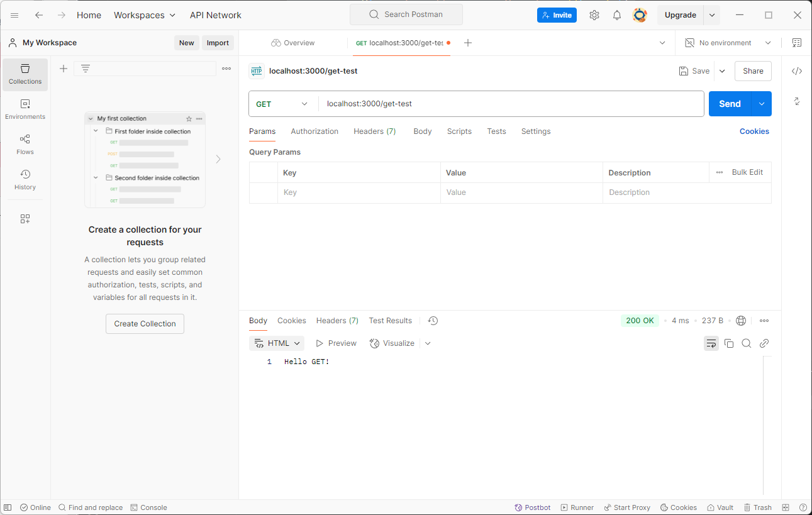Image resolution: width=812 pixels, height=515 pixels.
Task: View the Test Results tab
Action: [x=391, y=321]
